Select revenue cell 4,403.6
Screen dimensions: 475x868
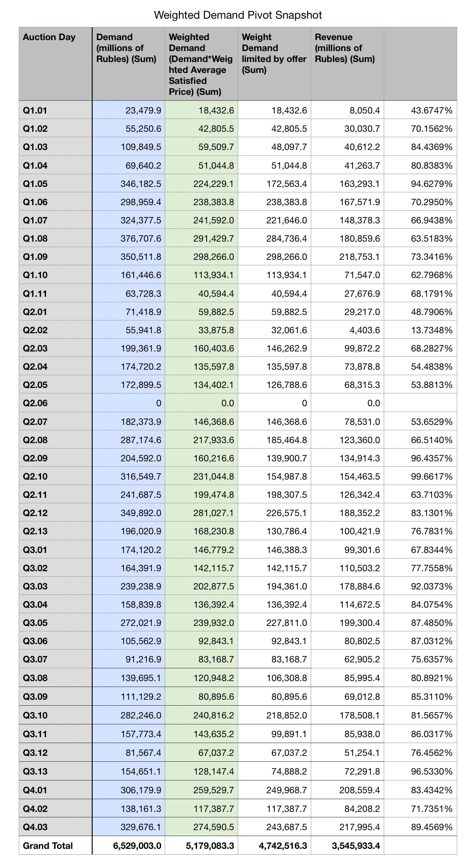point(348,330)
